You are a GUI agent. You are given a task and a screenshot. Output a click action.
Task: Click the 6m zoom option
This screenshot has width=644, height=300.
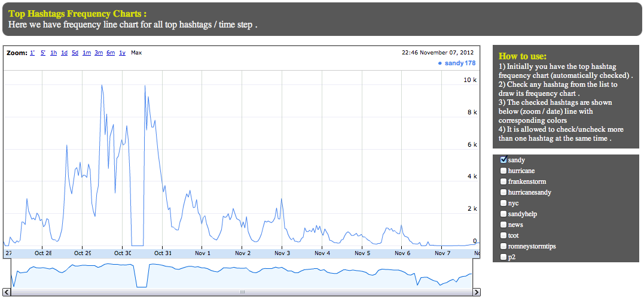click(x=111, y=53)
